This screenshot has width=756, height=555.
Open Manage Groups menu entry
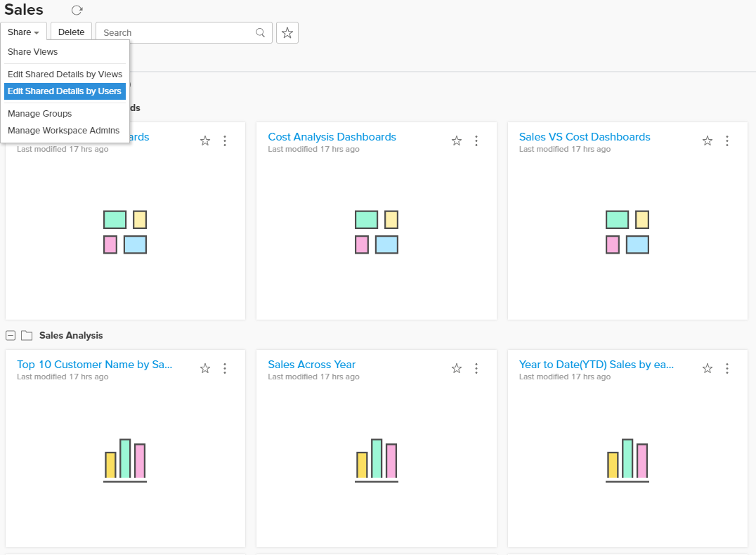coord(65,113)
